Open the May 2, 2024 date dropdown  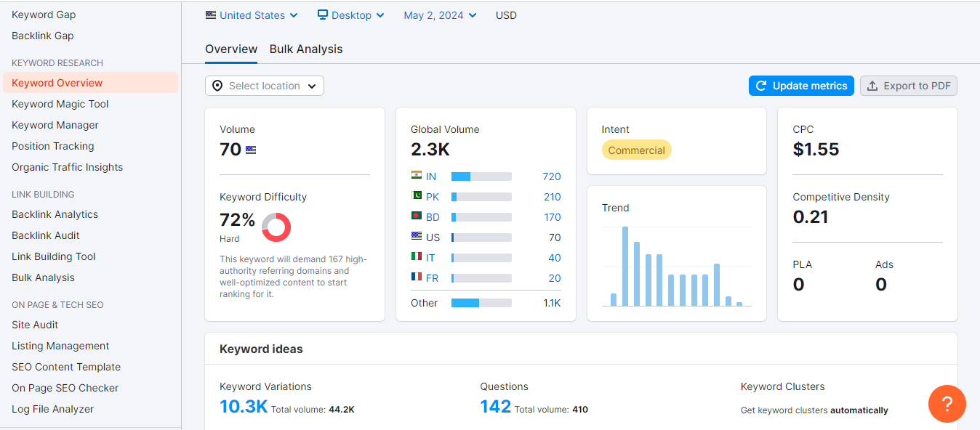point(439,15)
